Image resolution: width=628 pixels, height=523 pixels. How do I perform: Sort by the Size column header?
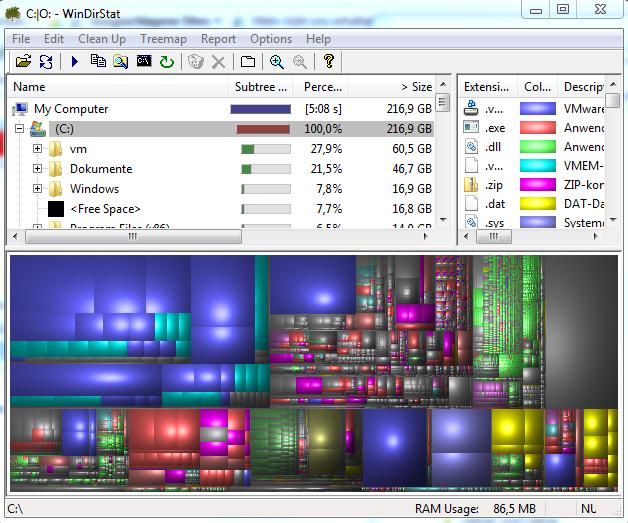tap(391, 86)
